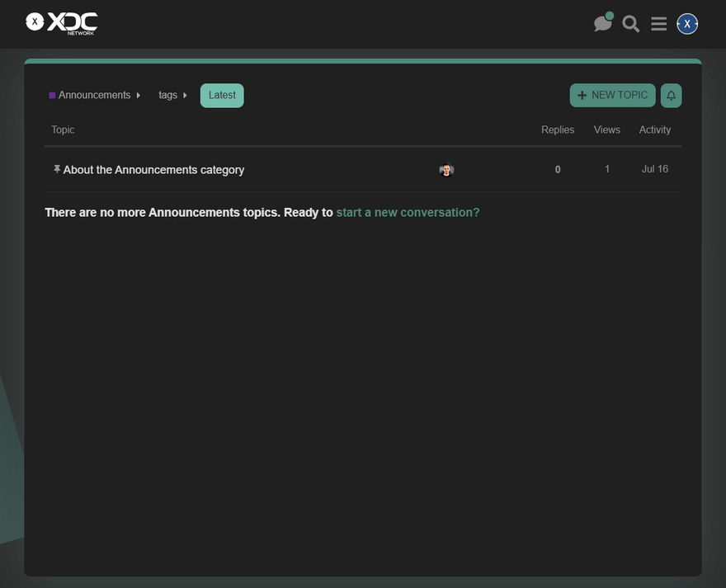726x588 pixels.
Task: Click the pin icon beside the topic
Action: (56, 169)
